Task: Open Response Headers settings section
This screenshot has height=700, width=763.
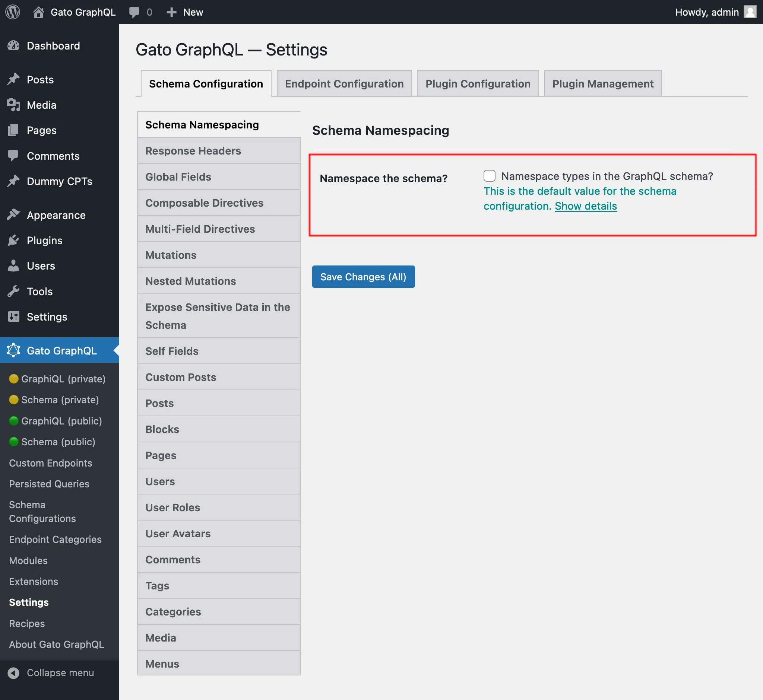Action: coord(219,151)
